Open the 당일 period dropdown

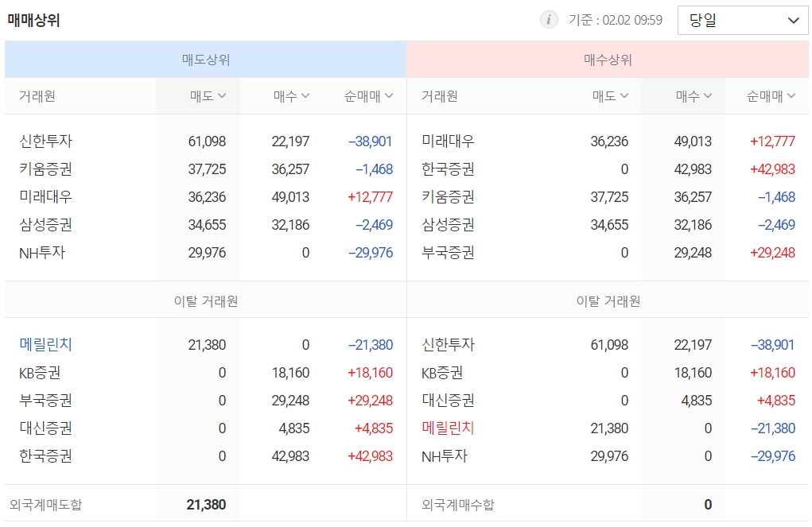[743, 20]
